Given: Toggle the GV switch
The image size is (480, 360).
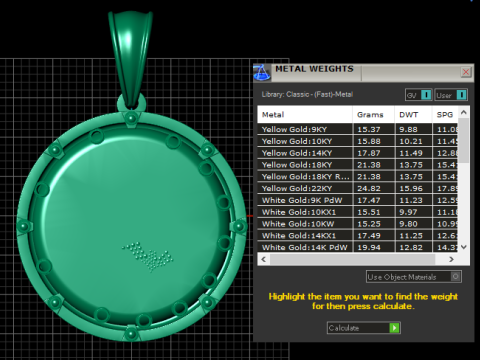Looking at the screenshot, I should (419, 95).
